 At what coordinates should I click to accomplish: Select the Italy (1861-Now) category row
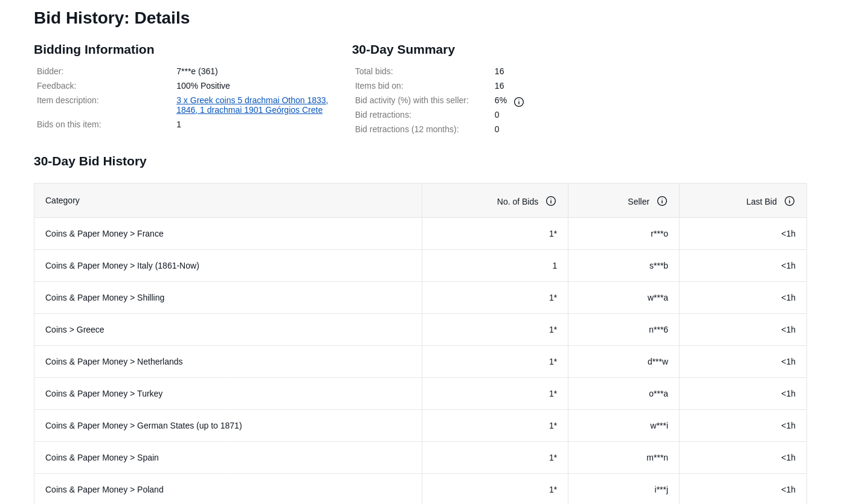(x=122, y=266)
